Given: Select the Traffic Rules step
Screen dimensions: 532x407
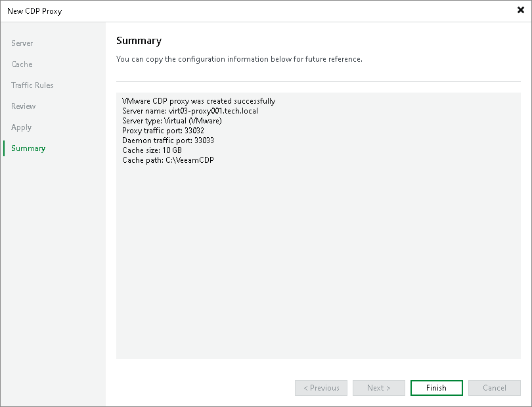Looking at the screenshot, I should coord(32,85).
